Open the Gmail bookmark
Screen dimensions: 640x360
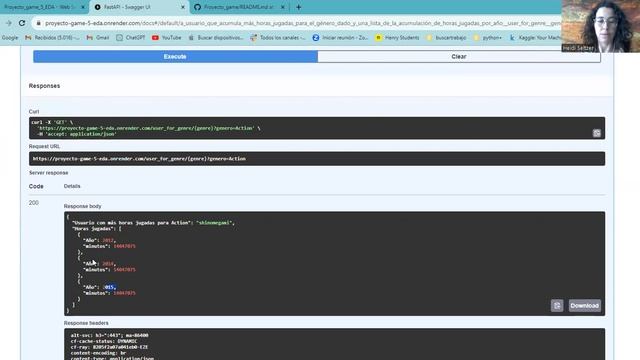(98, 38)
